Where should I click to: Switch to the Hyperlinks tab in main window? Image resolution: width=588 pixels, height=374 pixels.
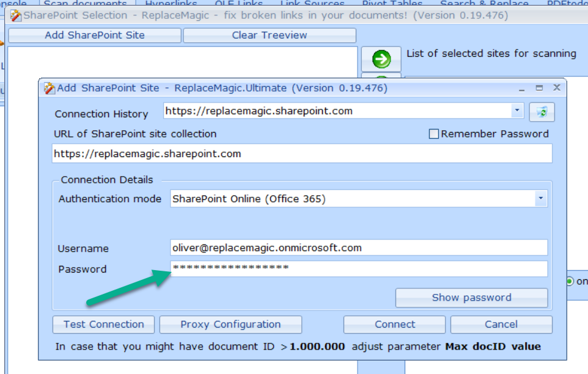pyautogui.click(x=171, y=3)
